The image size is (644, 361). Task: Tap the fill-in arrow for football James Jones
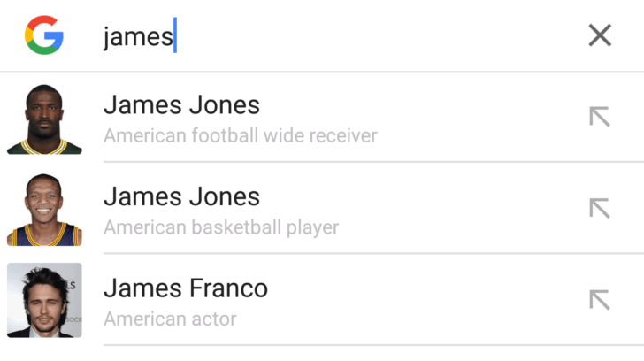coord(600,117)
